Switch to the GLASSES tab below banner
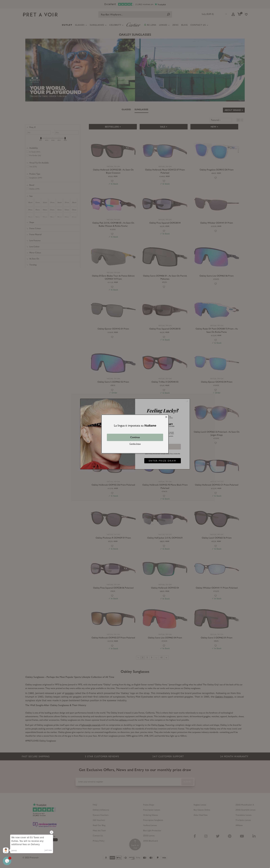 [126, 109]
